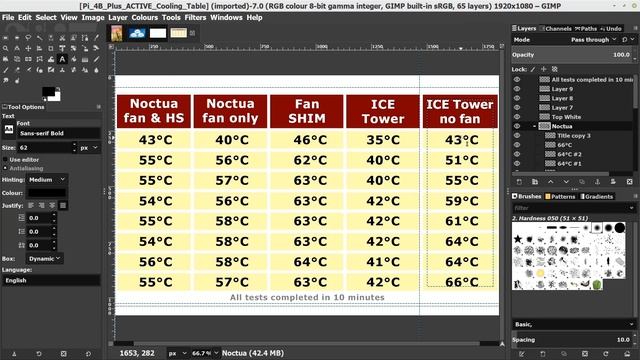Collapse the Noctua layer group
This screenshot has height=360, width=640.
click(x=534, y=126)
